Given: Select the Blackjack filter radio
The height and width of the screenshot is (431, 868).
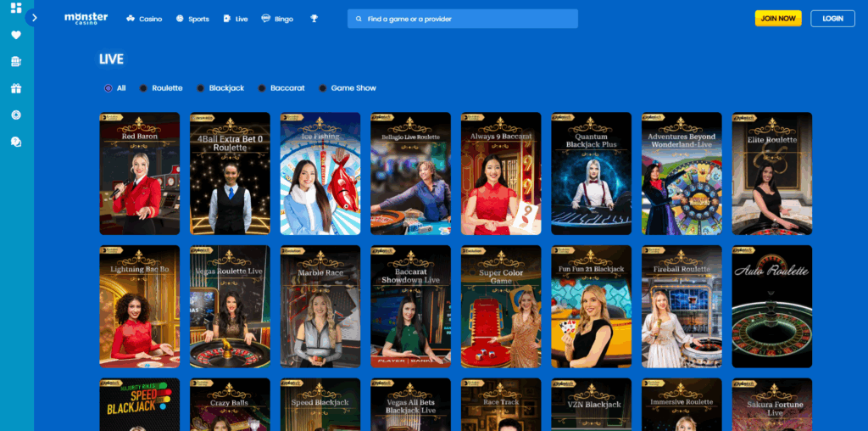Looking at the screenshot, I should (200, 88).
